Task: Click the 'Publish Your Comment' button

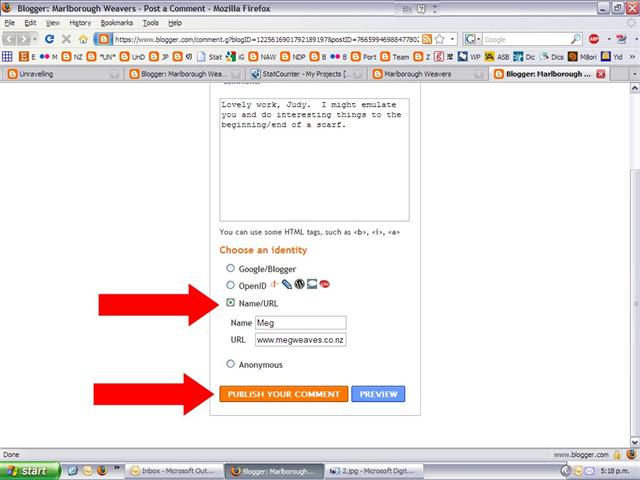Action: tap(284, 394)
